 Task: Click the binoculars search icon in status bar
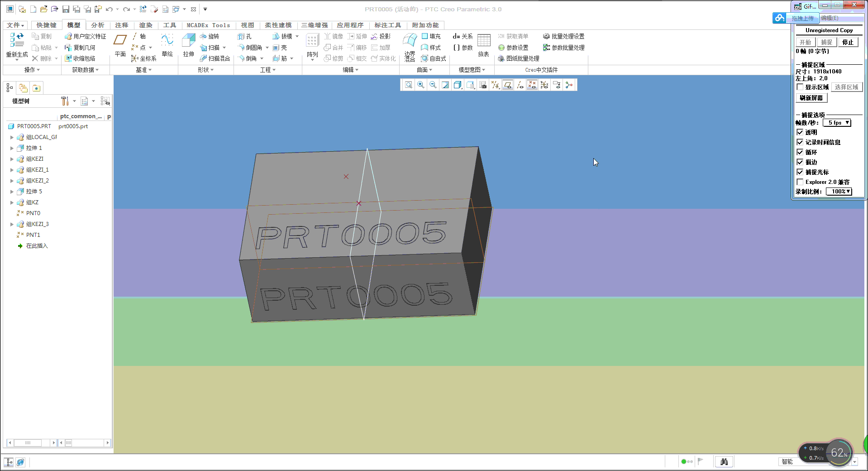724,461
